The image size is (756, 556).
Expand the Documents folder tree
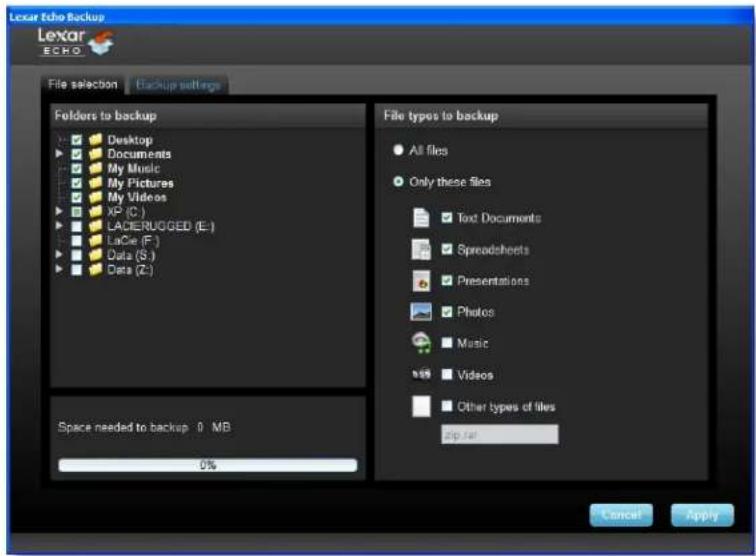point(59,153)
